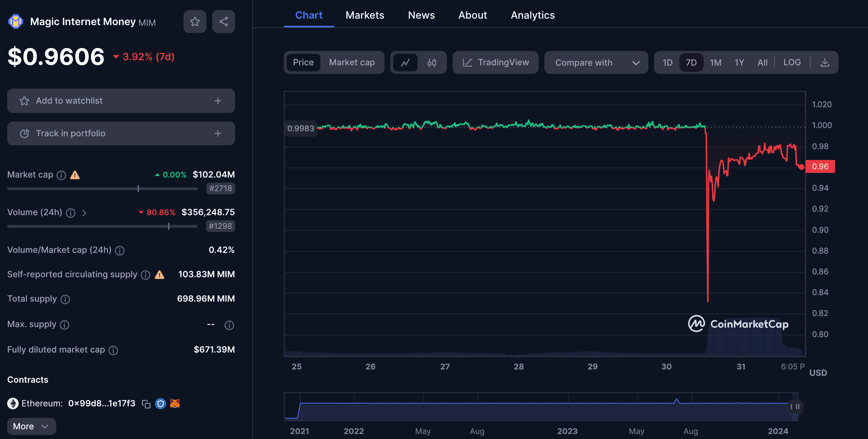Screen dimensions: 868x439
Task: Click Track in portfolio button
Action: point(121,133)
